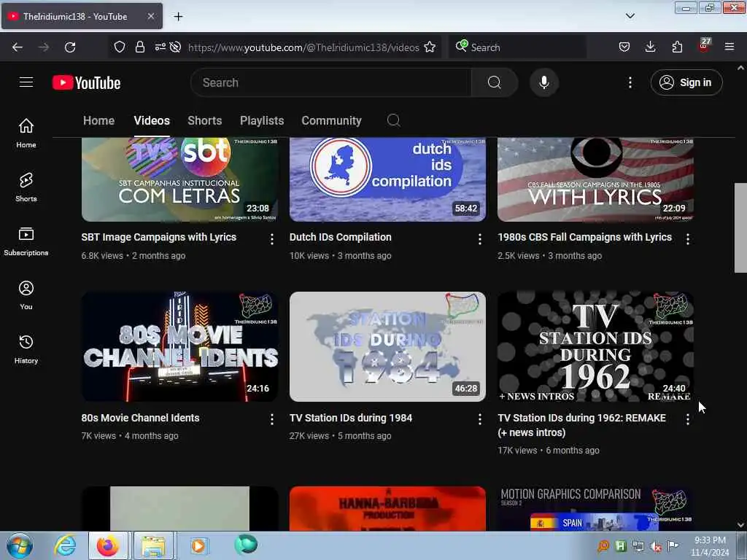Open the YouTube hamburger guide menu
The height and width of the screenshot is (560, 747).
[26, 82]
